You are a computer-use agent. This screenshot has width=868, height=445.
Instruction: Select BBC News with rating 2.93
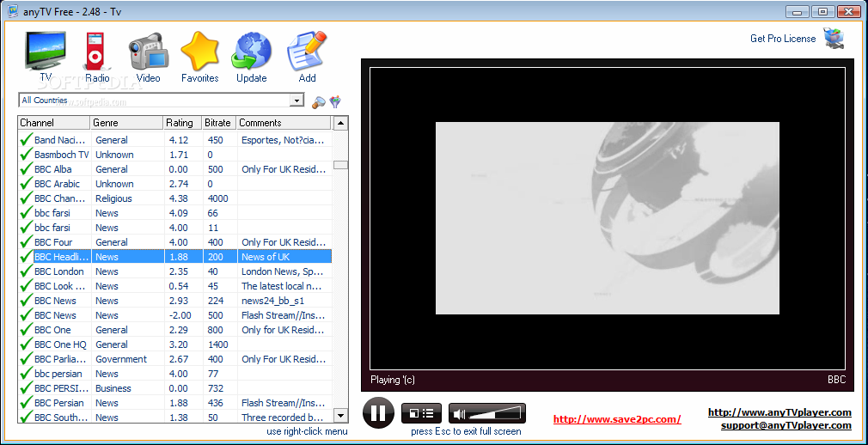tap(175, 301)
